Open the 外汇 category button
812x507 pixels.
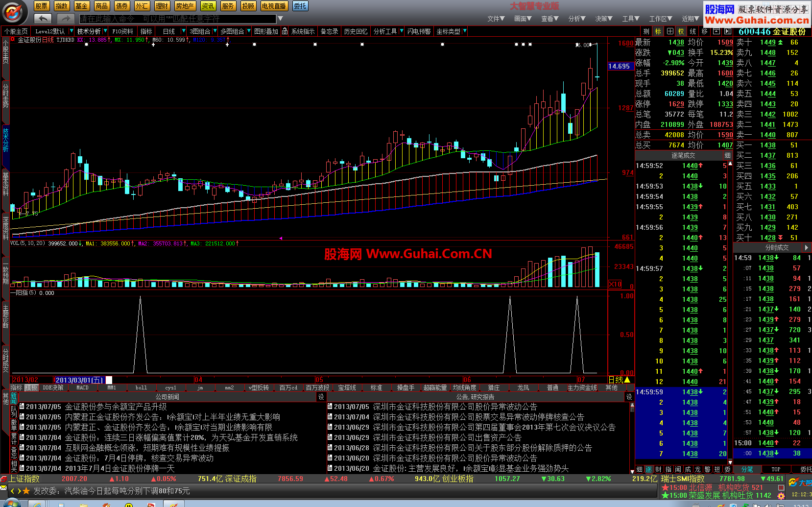tap(142, 6)
